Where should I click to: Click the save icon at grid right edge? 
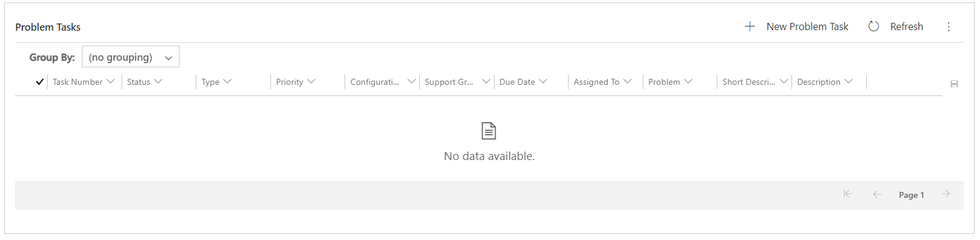(954, 84)
